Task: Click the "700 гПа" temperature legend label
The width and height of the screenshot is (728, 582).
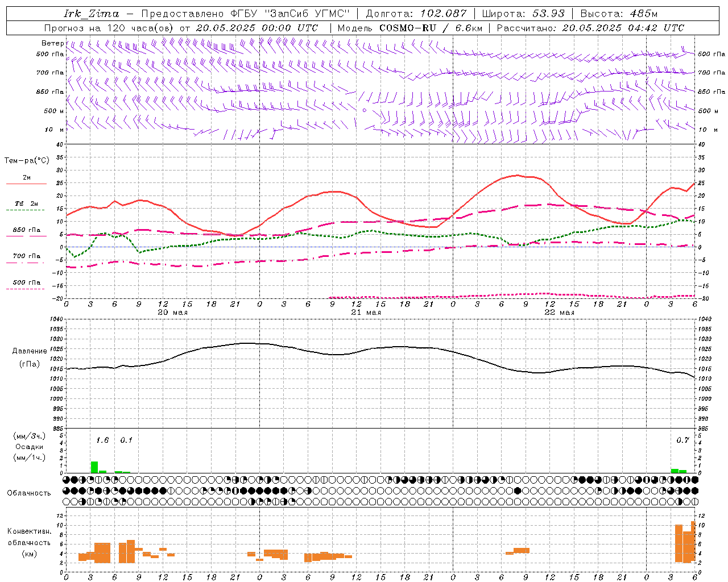Action: click(x=27, y=256)
